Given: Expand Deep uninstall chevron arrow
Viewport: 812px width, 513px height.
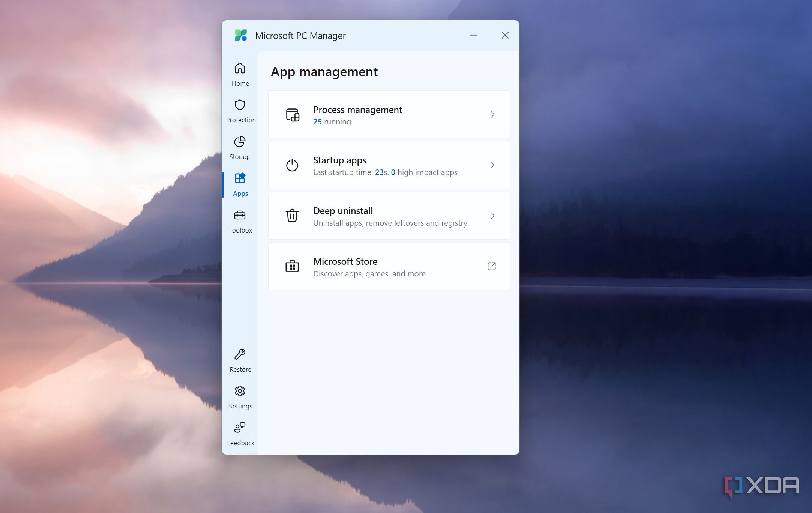Looking at the screenshot, I should tap(493, 216).
